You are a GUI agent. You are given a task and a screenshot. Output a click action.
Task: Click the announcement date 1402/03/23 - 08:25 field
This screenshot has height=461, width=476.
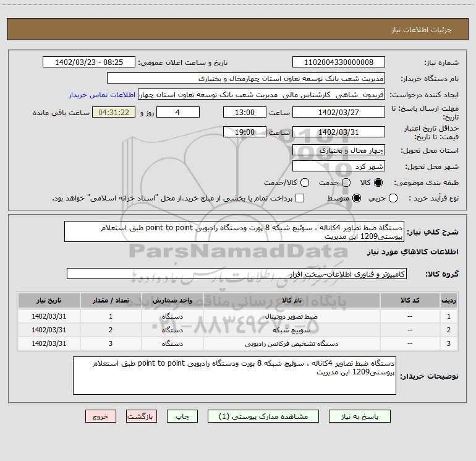pos(89,62)
